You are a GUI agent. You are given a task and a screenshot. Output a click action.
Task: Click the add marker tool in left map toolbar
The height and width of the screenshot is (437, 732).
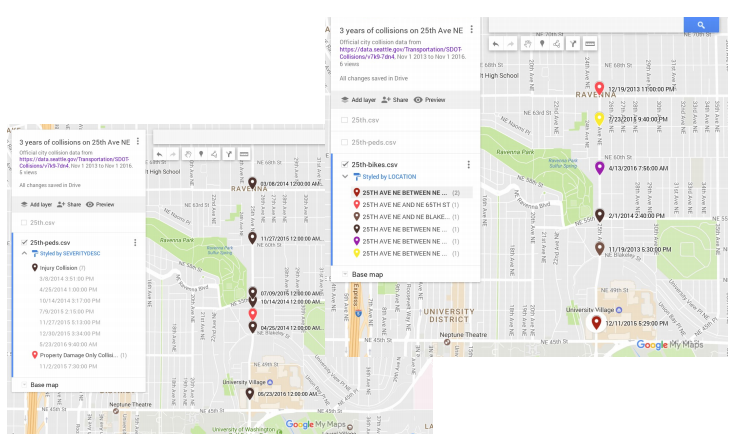[200, 154]
